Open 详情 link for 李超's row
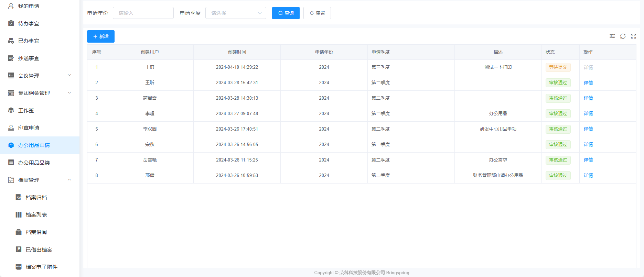Image resolution: width=644 pixels, height=277 pixels. coord(588,114)
